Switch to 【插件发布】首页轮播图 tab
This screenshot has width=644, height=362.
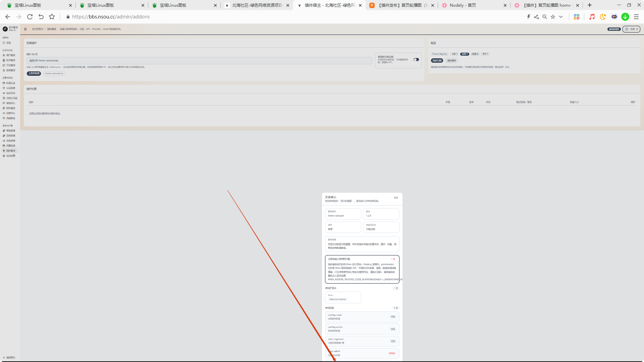pyautogui.click(x=401, y=5)
